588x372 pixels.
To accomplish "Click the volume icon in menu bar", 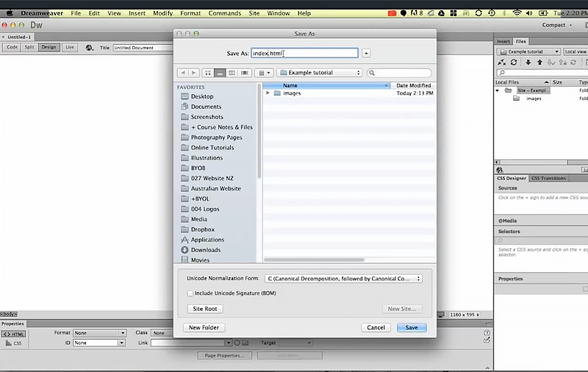I will click(529, 13).
